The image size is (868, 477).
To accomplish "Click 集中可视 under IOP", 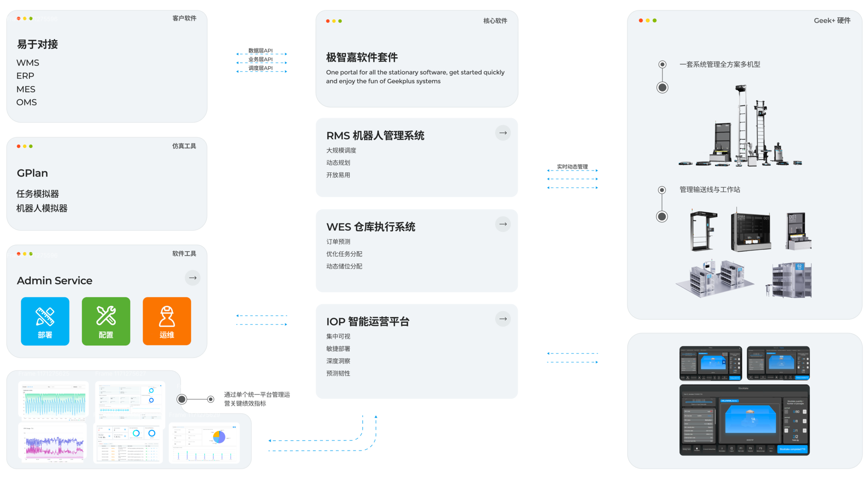I will (338, 336).
